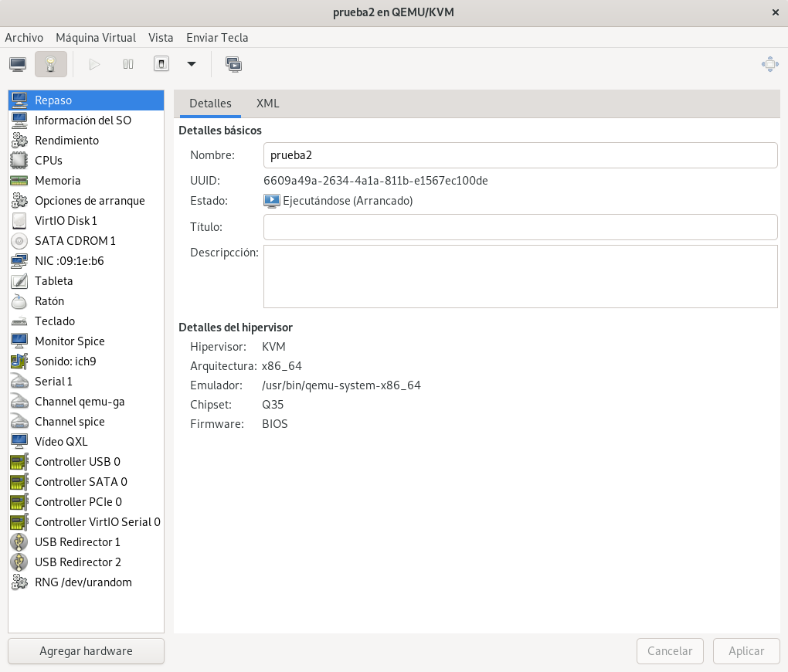Select Memoria hardware entry

86,181
